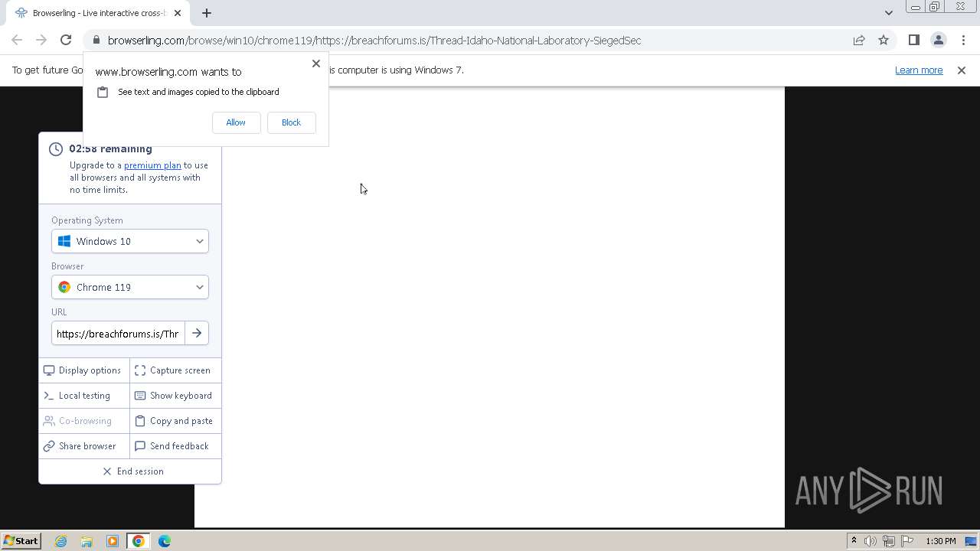Open Display options
The image size is (980, 551).
[x=83, y=370]
